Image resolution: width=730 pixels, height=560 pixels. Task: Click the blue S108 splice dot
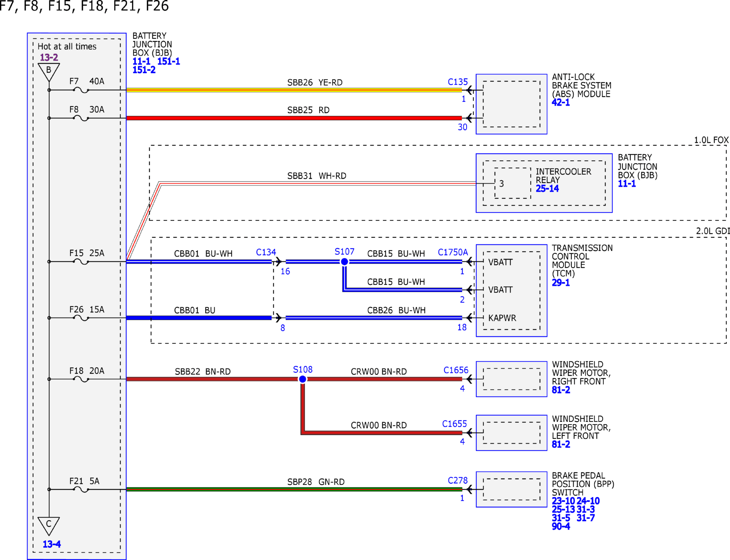303,379
